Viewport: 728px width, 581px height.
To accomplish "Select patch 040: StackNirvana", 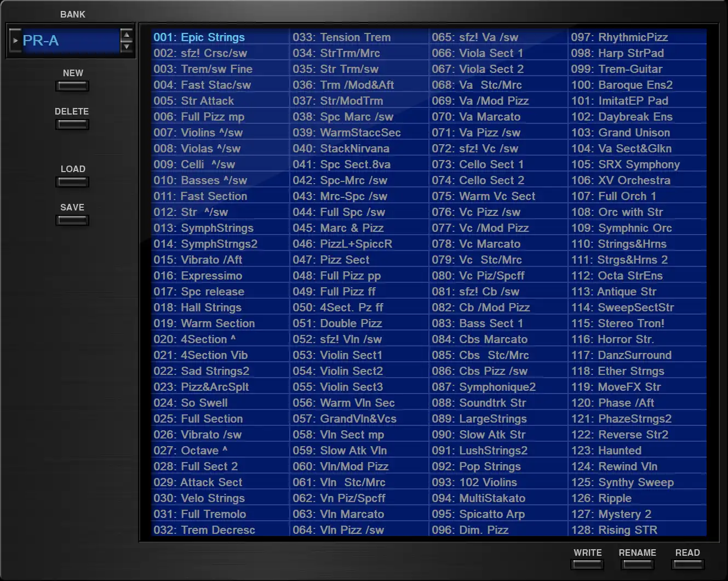I will point(341,149).
